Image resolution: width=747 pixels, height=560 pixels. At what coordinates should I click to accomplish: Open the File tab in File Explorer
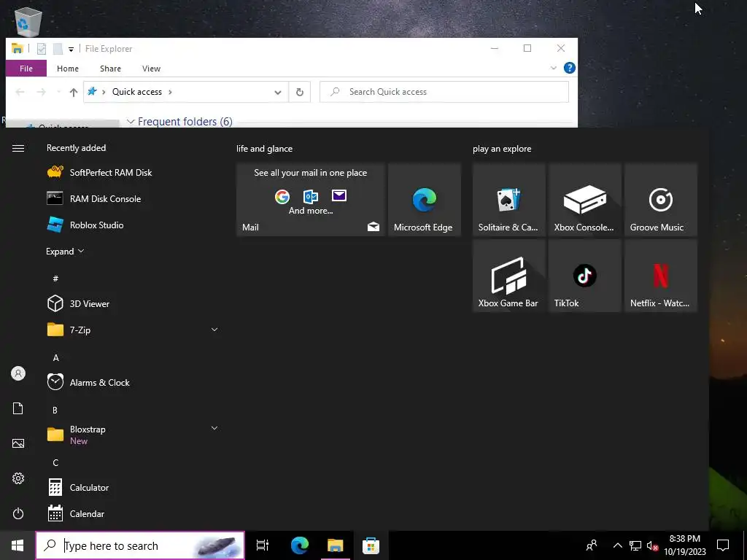pos(26,68)
